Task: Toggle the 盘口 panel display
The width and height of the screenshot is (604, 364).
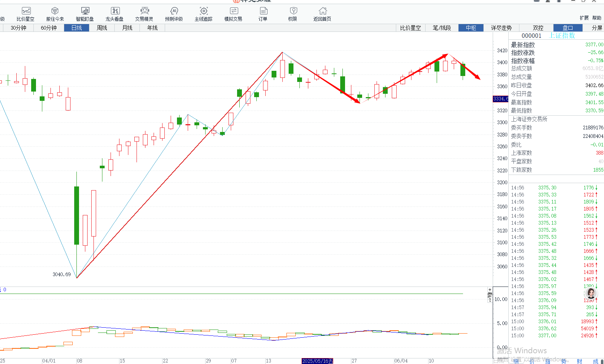Action: click(568, 28)
